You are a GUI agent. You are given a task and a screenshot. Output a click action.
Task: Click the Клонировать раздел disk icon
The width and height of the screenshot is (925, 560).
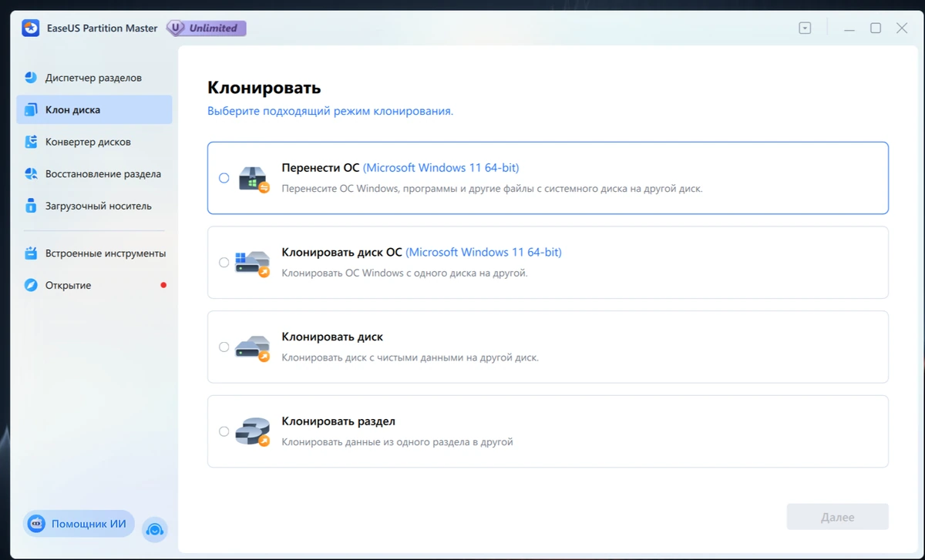253,433
